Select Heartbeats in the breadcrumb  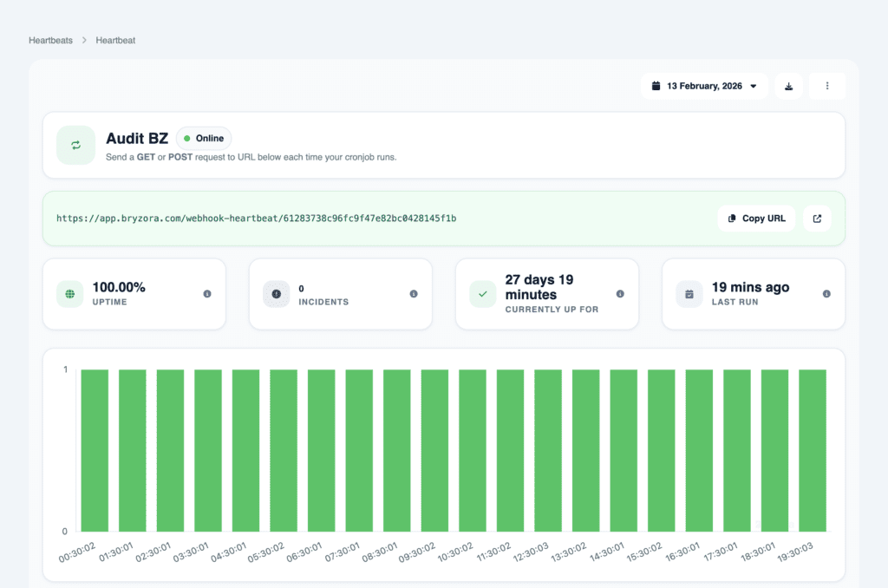coord(50,40)
